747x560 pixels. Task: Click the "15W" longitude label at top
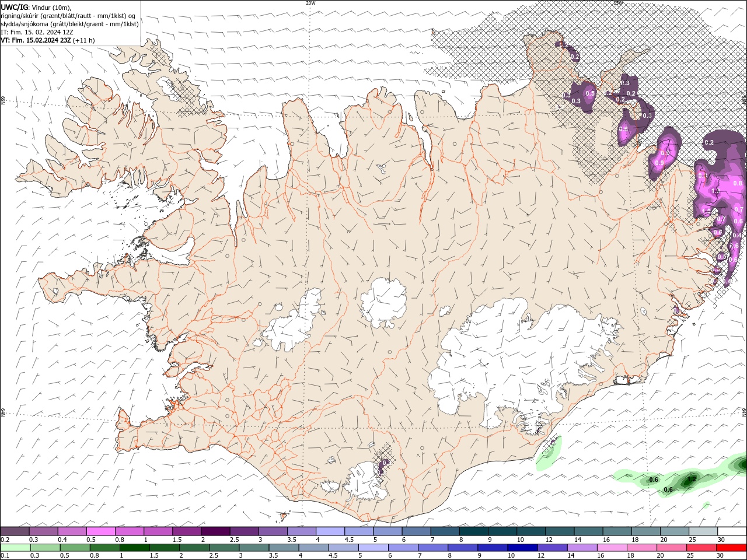click(x=618, y=3)
